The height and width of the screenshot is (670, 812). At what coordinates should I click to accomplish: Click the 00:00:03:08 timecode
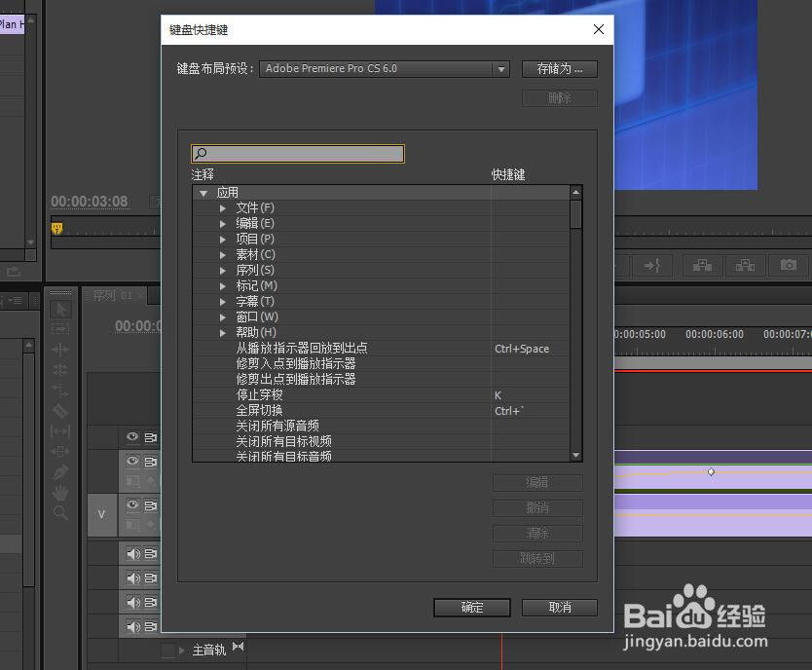point(89,202)
